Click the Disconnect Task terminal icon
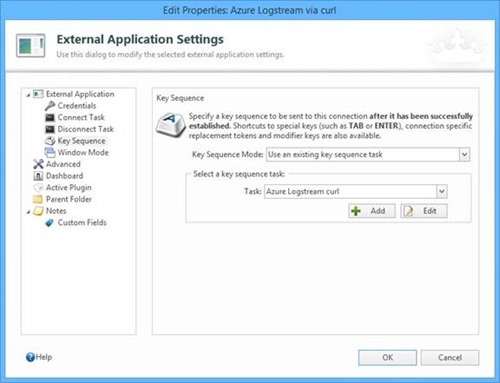 (x=50, y=129)
